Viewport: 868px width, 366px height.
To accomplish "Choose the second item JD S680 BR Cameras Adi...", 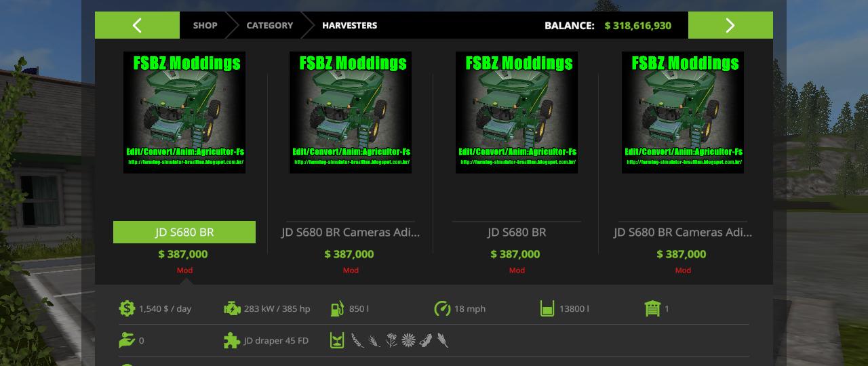I will coord(351,232).
